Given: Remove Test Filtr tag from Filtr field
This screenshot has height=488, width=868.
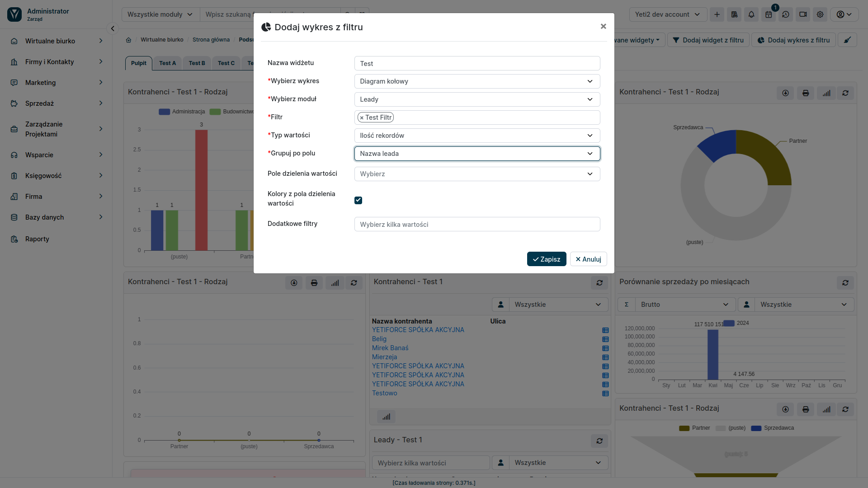Looking at the screenshot, I should click(362, 117).
